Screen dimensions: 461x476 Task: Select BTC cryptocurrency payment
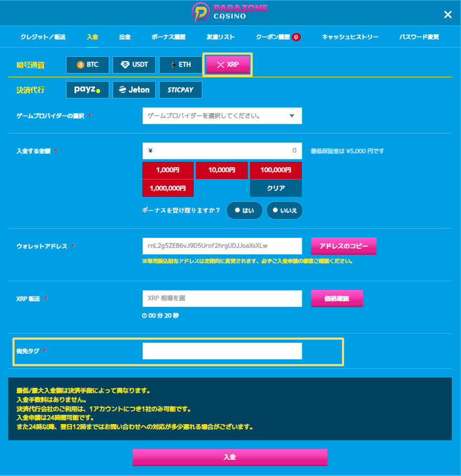[x=88, y=65]
